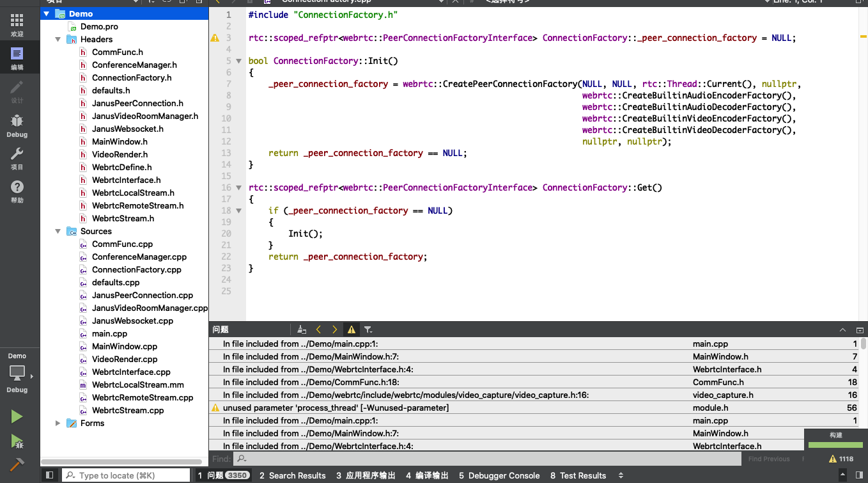
Task: Open the 帮助 Help mode
Action: 17,189
